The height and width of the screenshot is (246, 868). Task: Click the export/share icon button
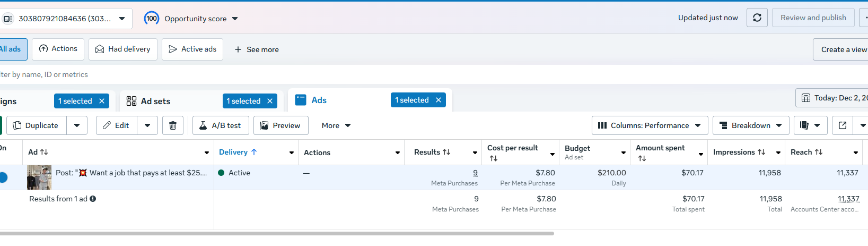[x=843, y=125]
